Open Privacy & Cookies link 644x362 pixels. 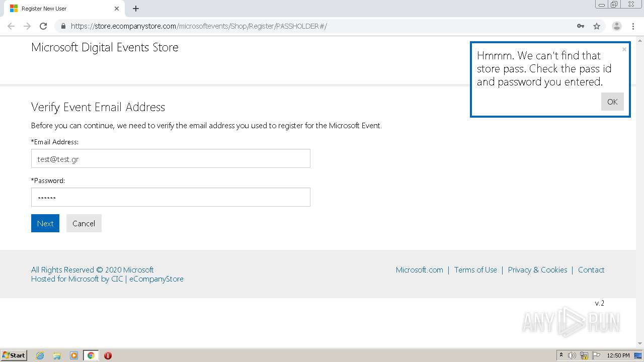[x=537, y=270]
